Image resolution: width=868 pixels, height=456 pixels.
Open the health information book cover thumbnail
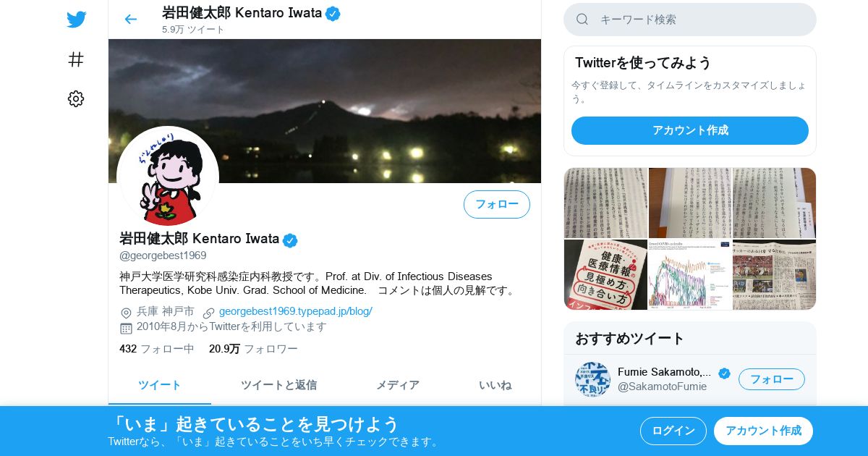coord(606,275)
